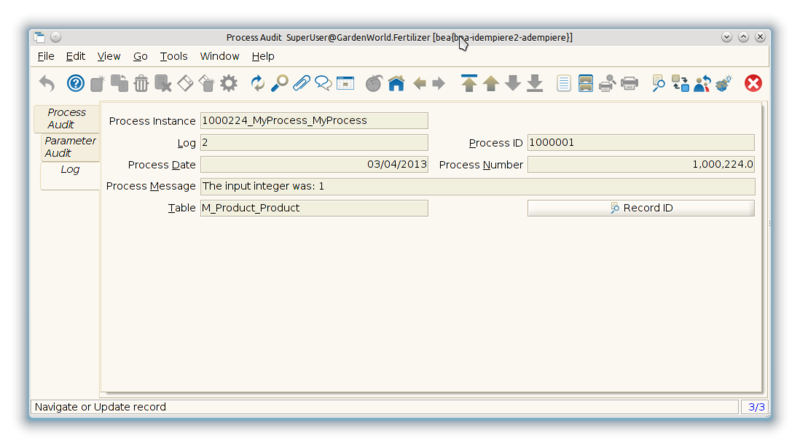Click the Print printer icon
Screen dimensions: 800x447
629,83
